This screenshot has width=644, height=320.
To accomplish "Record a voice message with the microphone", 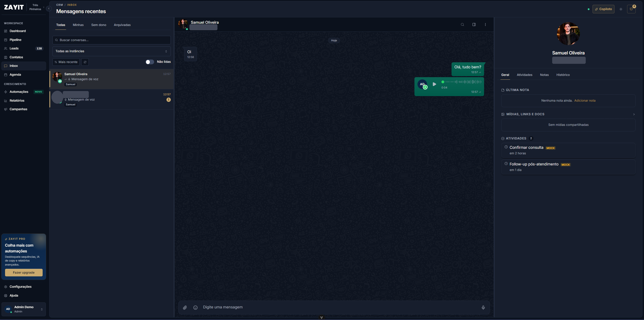I will [483, 307].
